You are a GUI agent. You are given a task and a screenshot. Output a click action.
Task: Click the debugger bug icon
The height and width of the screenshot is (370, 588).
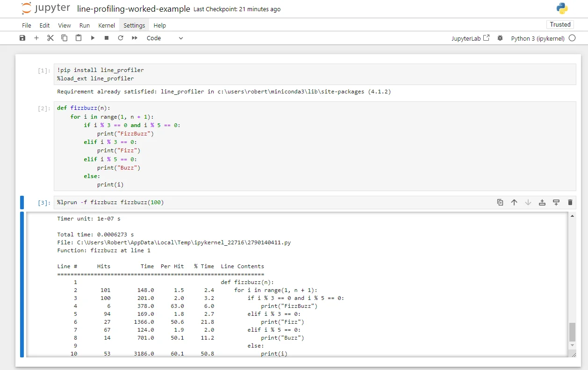[x=500, y=38]
